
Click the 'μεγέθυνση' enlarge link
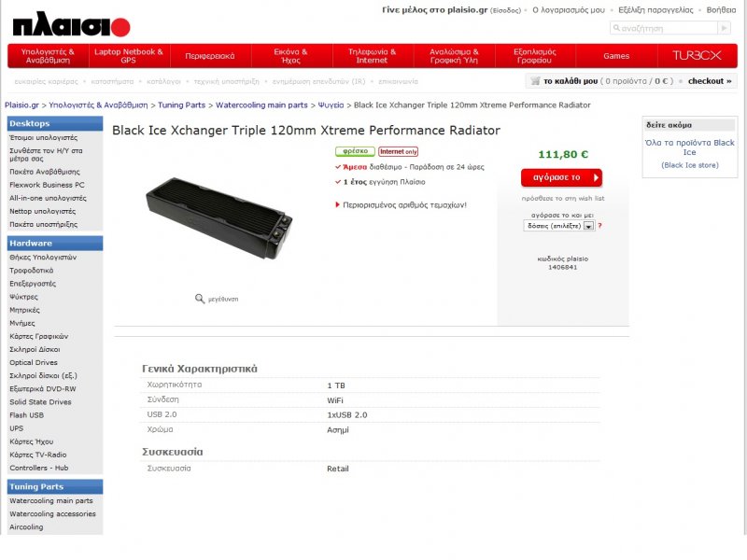coord(223,299)
